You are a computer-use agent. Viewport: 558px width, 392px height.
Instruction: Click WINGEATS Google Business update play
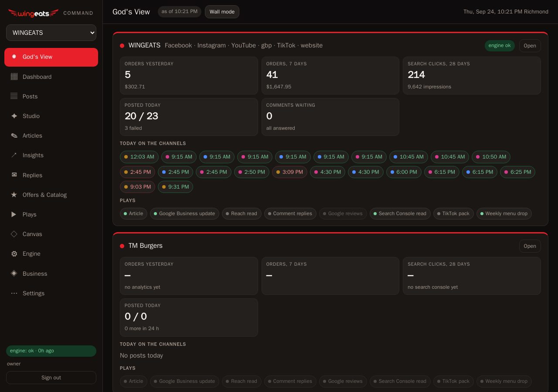184,213
